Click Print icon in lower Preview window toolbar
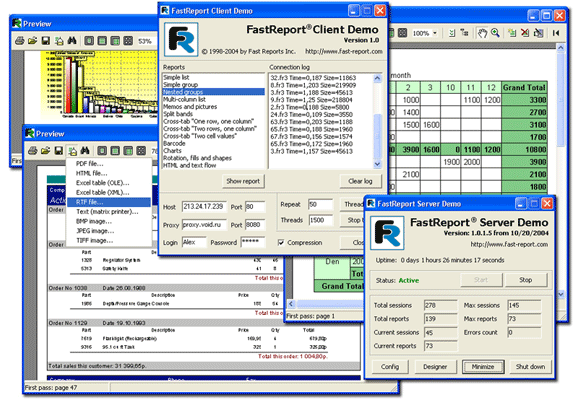The width and height of the screenshot is (578, 400). point(32,150)
